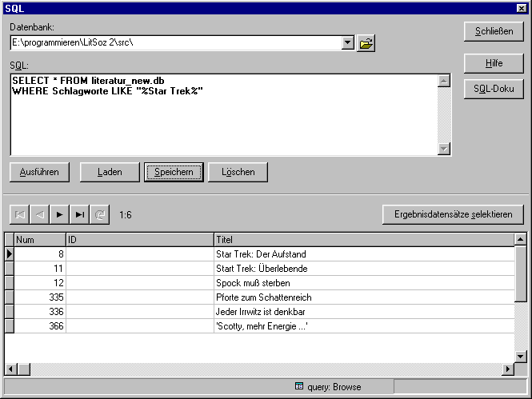Click the Laden button
Image resolution: width=532 pixels, height=399 pixels.
pyautogui.click(x=110, y=172)
